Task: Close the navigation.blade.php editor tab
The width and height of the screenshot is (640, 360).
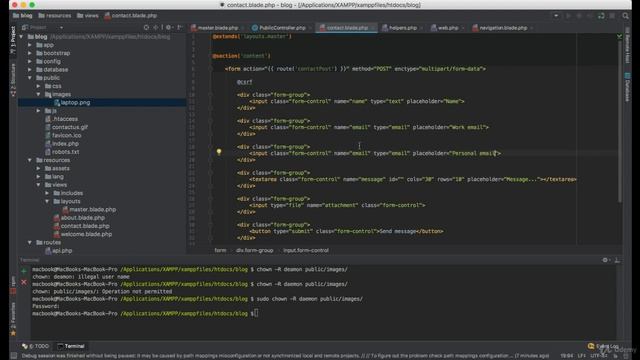Action: click(x=532, y=28)
